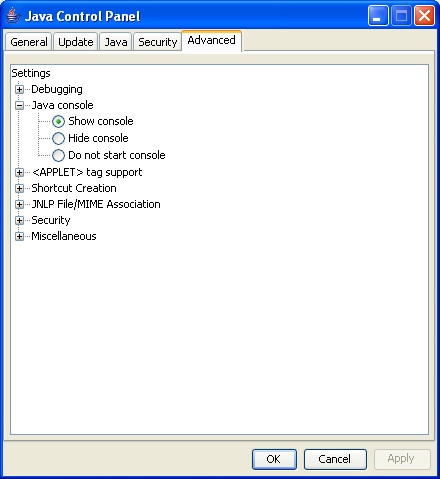Expand the Miscellaneous tree node
440x479 pixels.
[19, 236]
